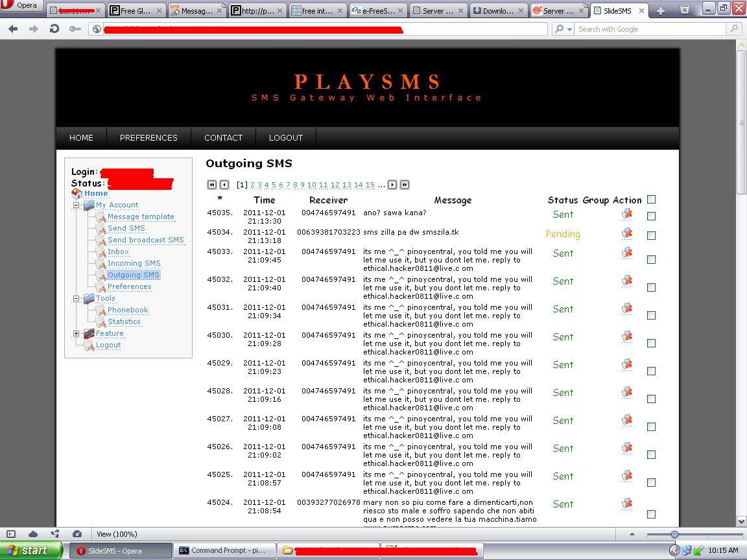Click the delete icon for message 45035

click(626, 214)
